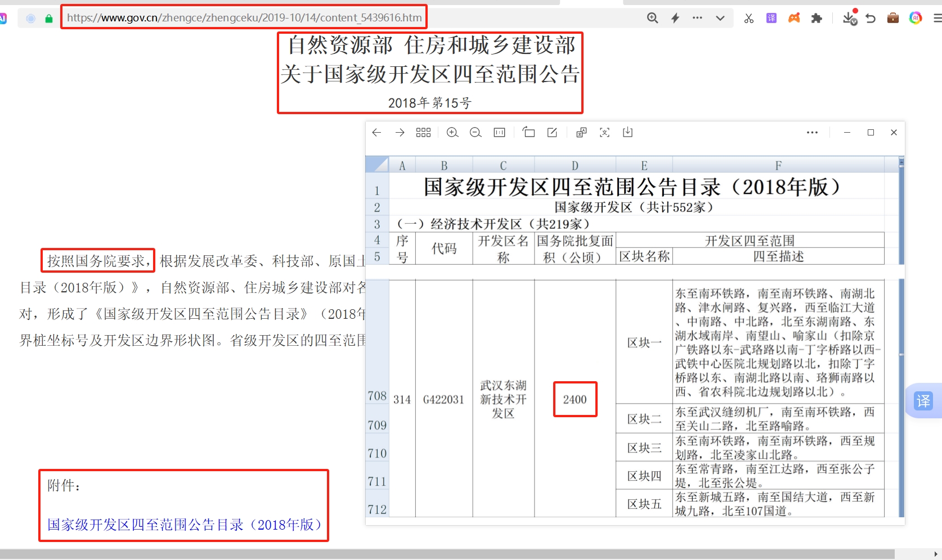Image resolution: width=942 pixels, height=560 pixels.
Task: Open the purple 译 translate extension
Action: (x=771, y=17)
